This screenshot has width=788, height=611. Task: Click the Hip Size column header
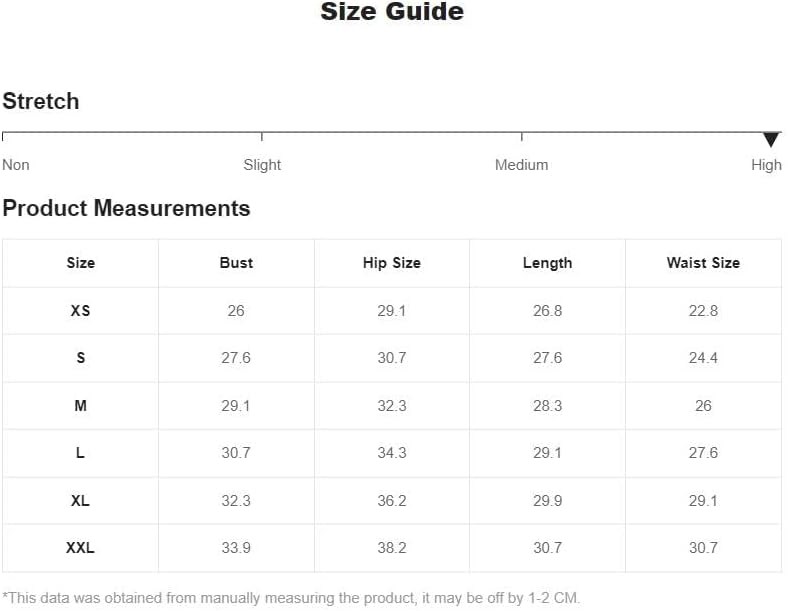click(x=392, y=263)
